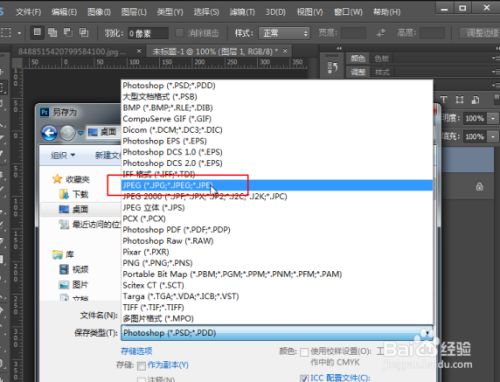The height and width of the screenshot is (382, 500).
Task: Toggle the 使用校样设置(O) checkbox
Action: coord(304,352)
